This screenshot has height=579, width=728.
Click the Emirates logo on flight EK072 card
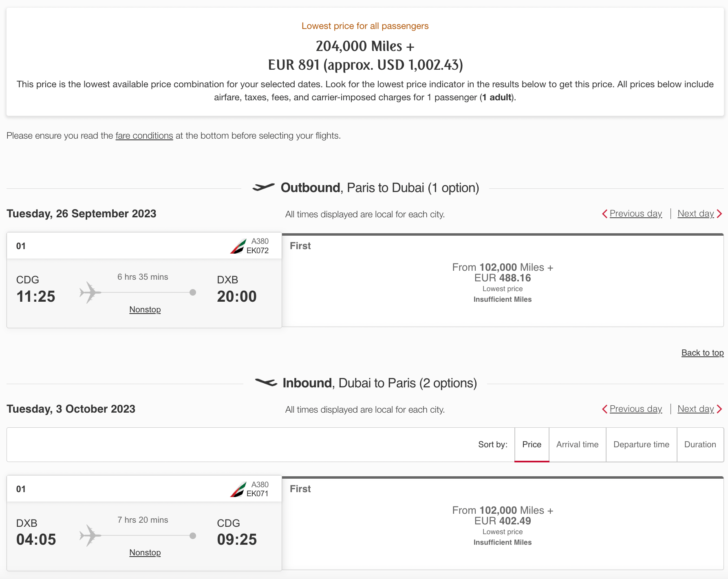coord(237,245)
